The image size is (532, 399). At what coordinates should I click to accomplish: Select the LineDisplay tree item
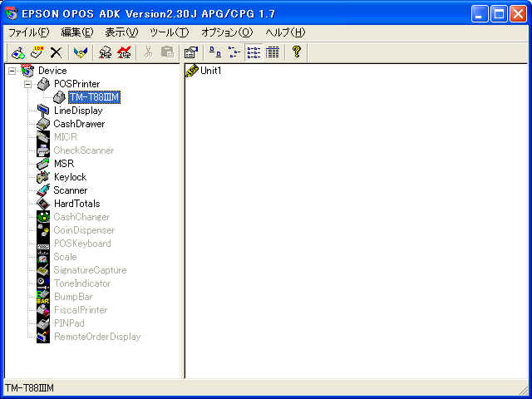pos(78,111)
